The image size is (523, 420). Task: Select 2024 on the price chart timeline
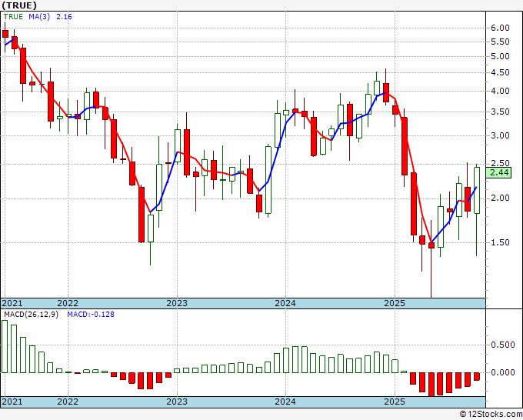[285, 303]
